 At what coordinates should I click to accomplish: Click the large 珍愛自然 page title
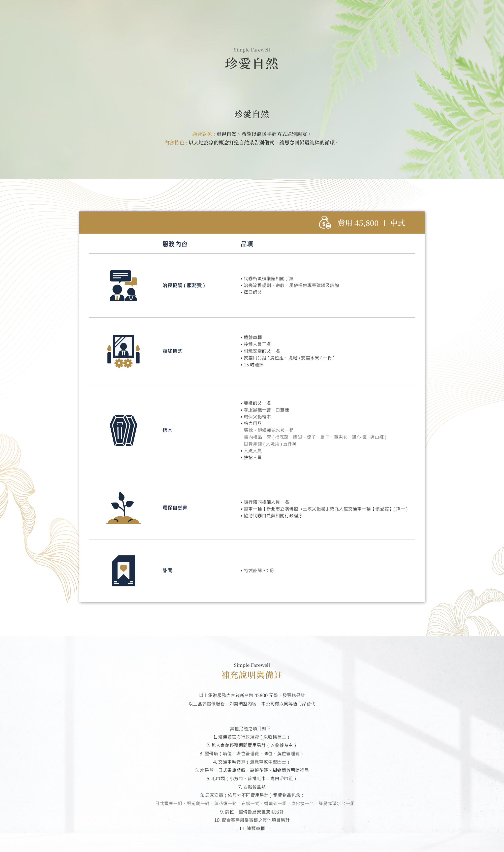pos(252,64)
